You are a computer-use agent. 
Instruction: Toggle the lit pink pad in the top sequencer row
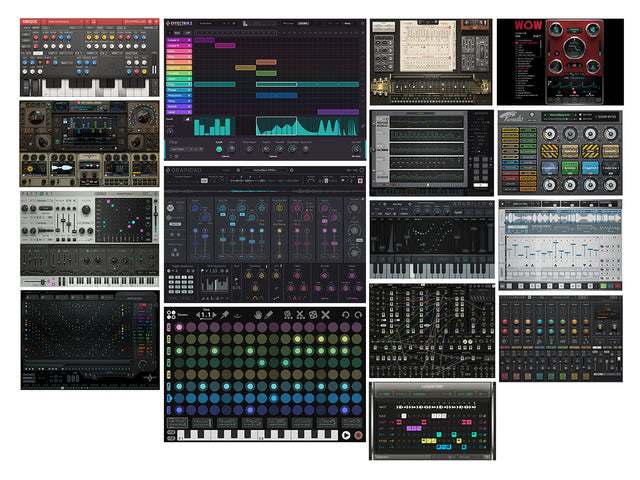pyautogui.click(x=179, y=327)
